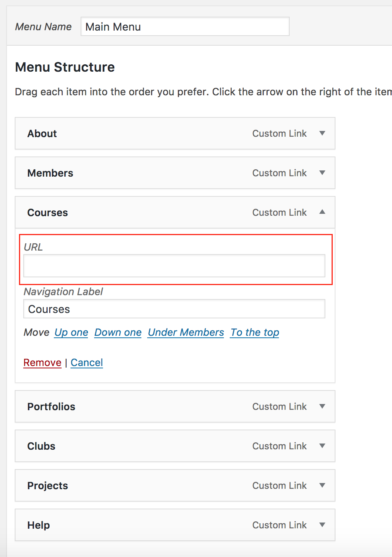Click the Custom Link label on Portfolios
This screenshot has width=392, height=557.
click(x=279, y=406)
